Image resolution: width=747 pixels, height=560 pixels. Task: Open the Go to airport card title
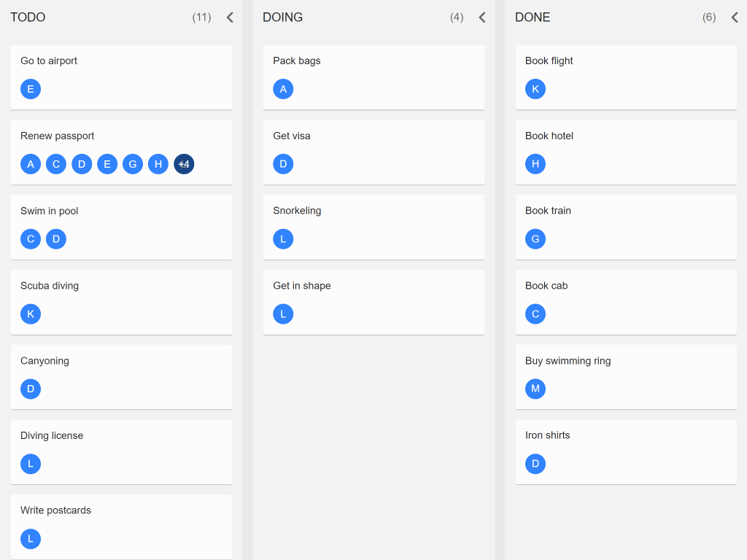(x=49, y=61)
